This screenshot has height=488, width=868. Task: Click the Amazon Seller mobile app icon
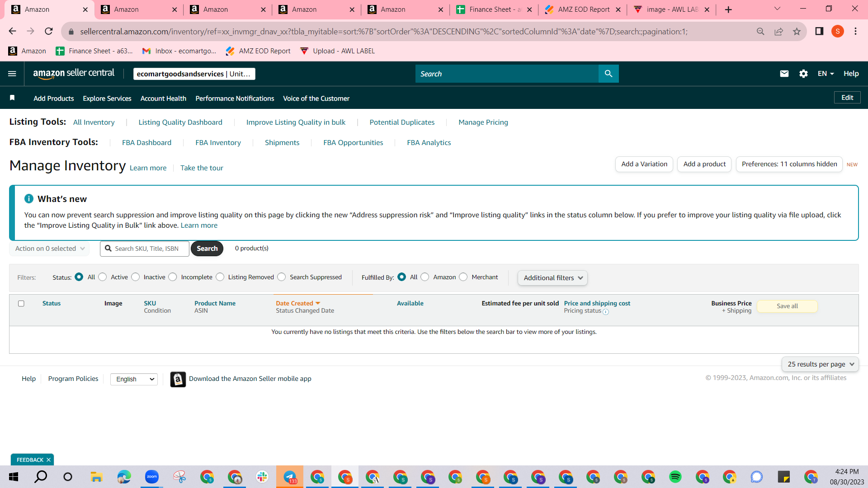point(178,379)
